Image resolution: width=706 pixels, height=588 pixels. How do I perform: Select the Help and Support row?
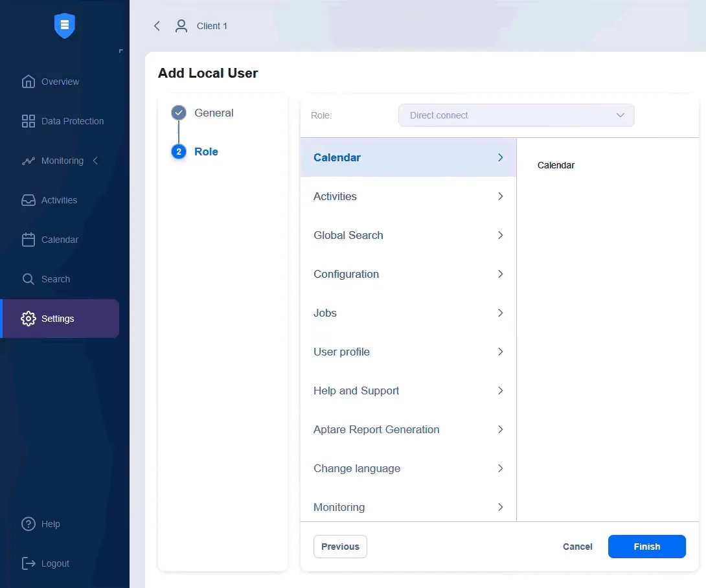[409, 390]
